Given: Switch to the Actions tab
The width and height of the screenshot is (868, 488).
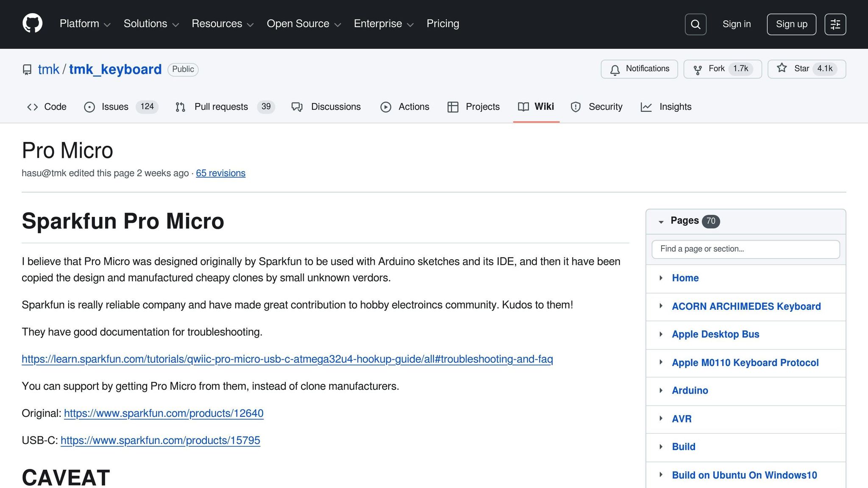Looking at the screenshot, I should pos(405,107).
